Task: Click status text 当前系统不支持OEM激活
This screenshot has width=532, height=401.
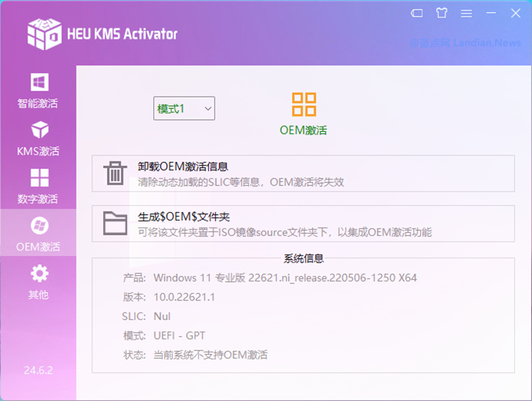Action: click(x=210, y=355)
